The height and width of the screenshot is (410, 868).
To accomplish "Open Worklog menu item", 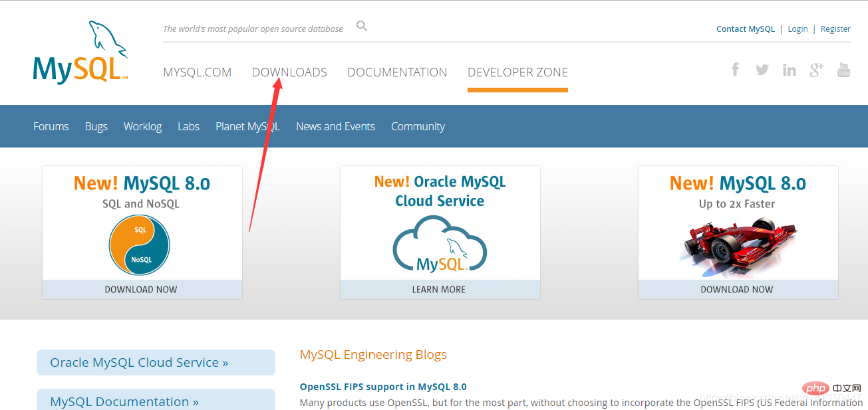I will pyautogui.click(x=142, y=126).
